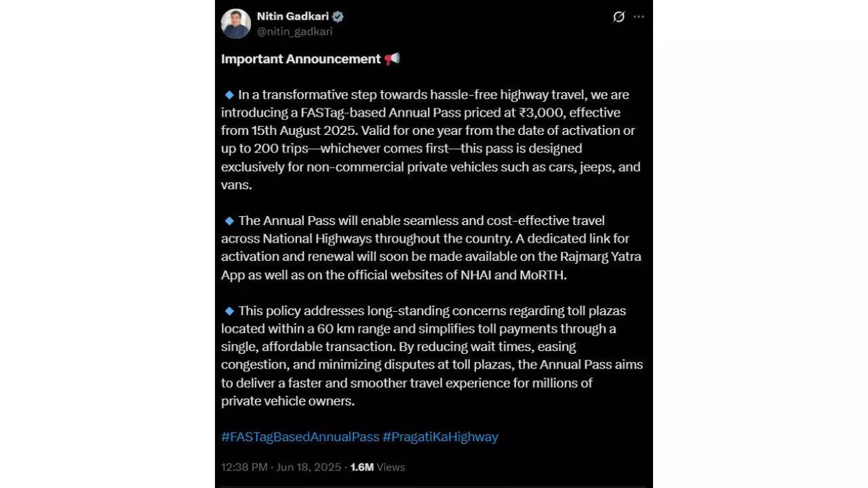Click the blue verified badge beside the name

(337, 17)
